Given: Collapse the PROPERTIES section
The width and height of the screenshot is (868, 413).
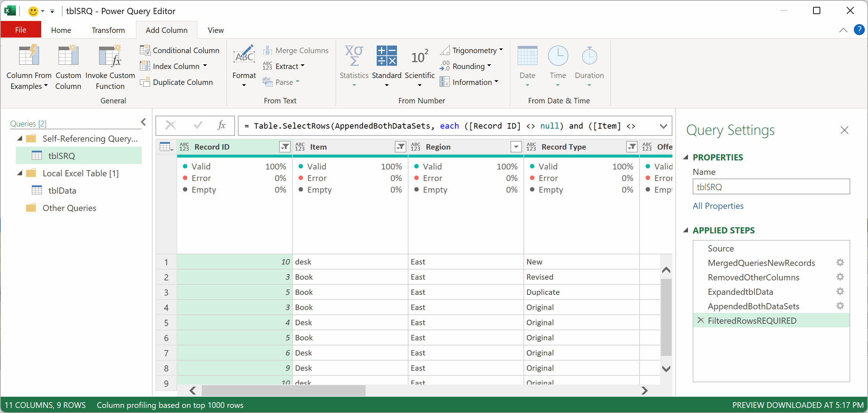Looking at the screenshot, I should click(x=685, y=157).
